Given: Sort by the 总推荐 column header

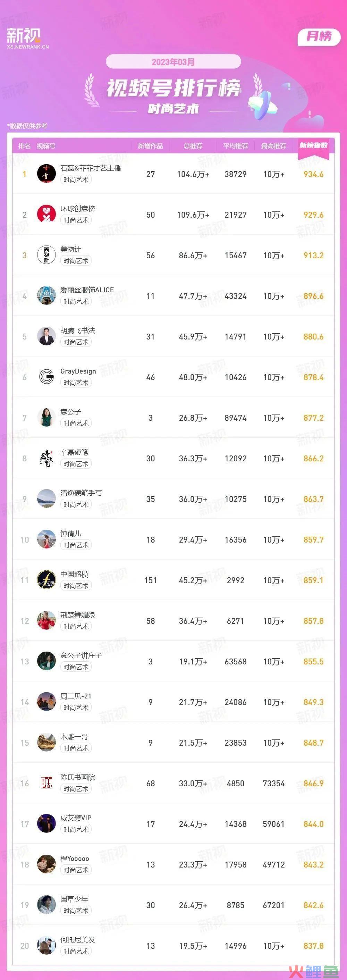Looking at the screenshot, I should coord(193,146).
